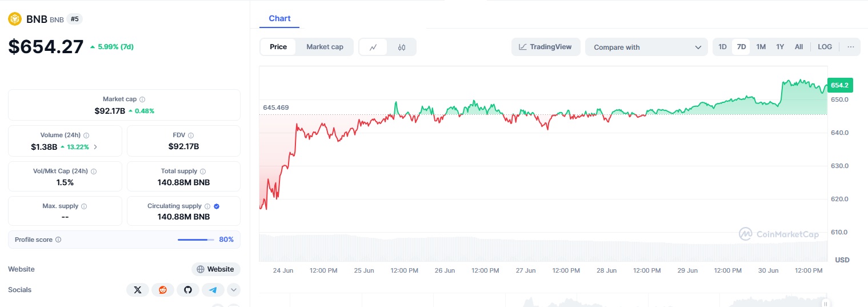Screen dimensions: 868x307
Task: Select the Price toggle
Action: [x=278, y=47]
